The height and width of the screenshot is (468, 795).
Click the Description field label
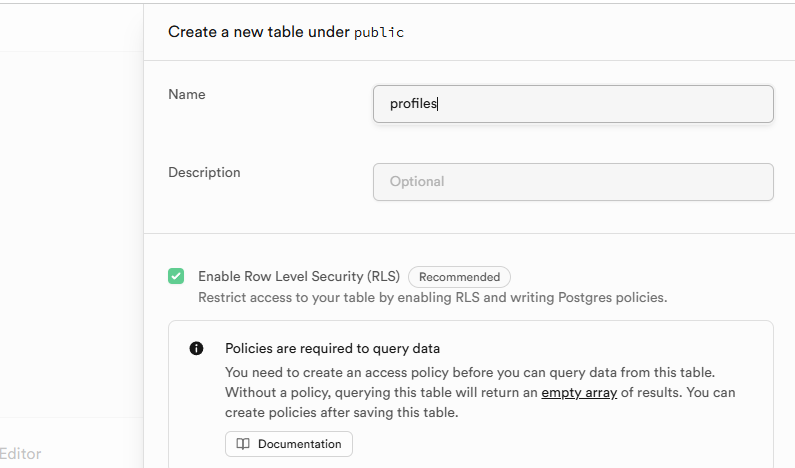point(204,172)
